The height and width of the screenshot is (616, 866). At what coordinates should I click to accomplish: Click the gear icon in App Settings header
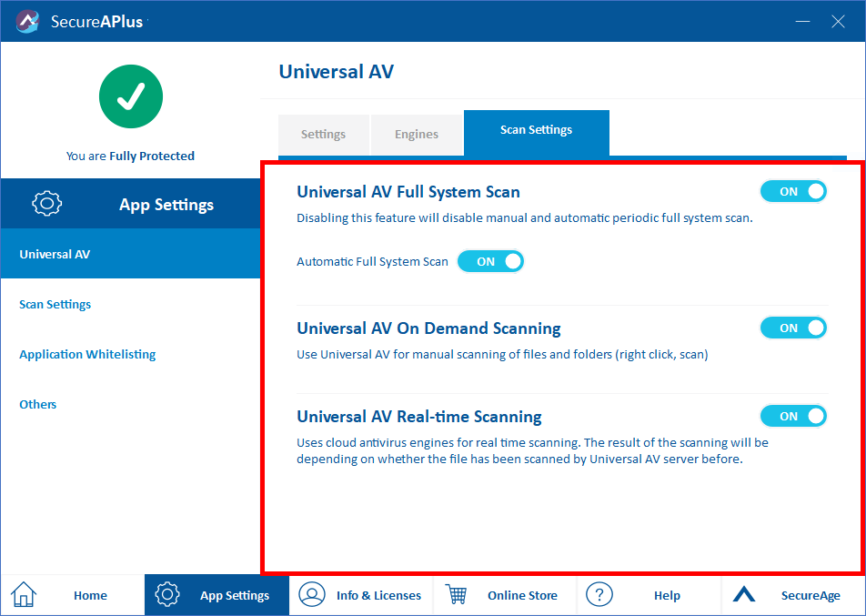47,204
